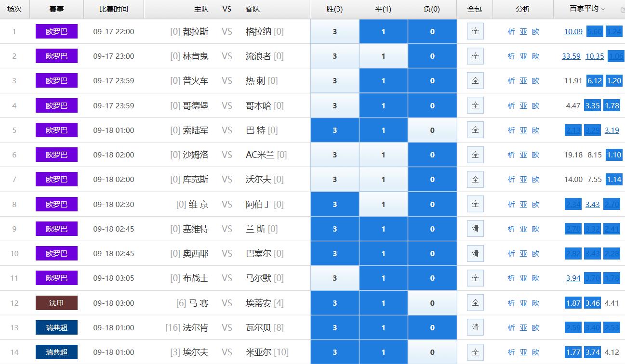This screenshot has height=364, width=625.
Task: Click the 比赛时间 column header
Action: click(114, 9)
